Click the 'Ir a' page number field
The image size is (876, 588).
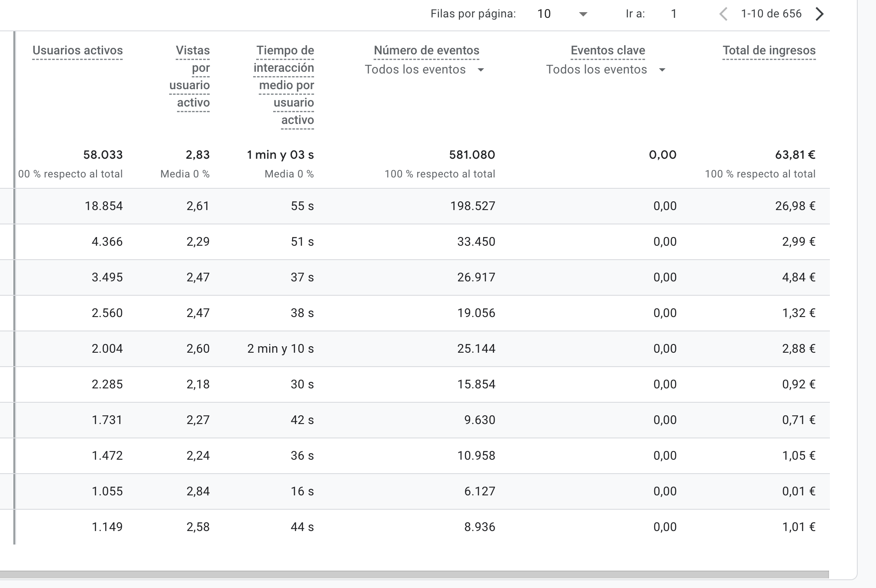click(x=673, y=14)
